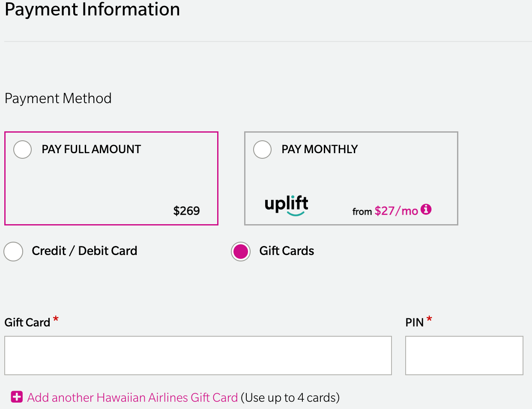The height and width of the screenshot is (409, 532).
Task: Click the pink $27/mo monthly price link
Action: click(x=396, y=210)
